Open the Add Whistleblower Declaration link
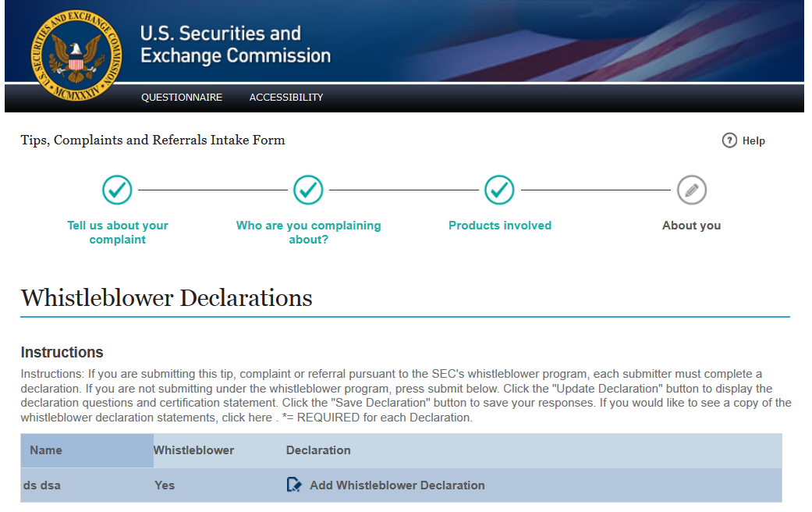This screenshot has height=512, width=812. pyautogui.click(x=397, y=485)
